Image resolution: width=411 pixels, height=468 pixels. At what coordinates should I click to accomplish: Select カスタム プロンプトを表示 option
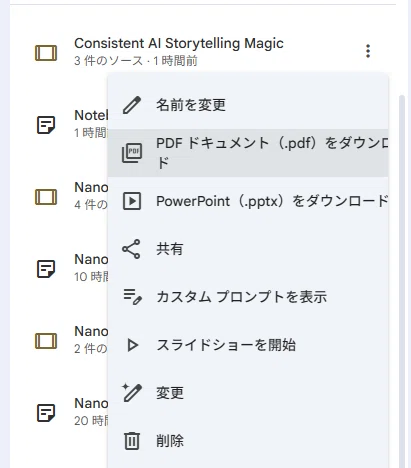[248, 297]
